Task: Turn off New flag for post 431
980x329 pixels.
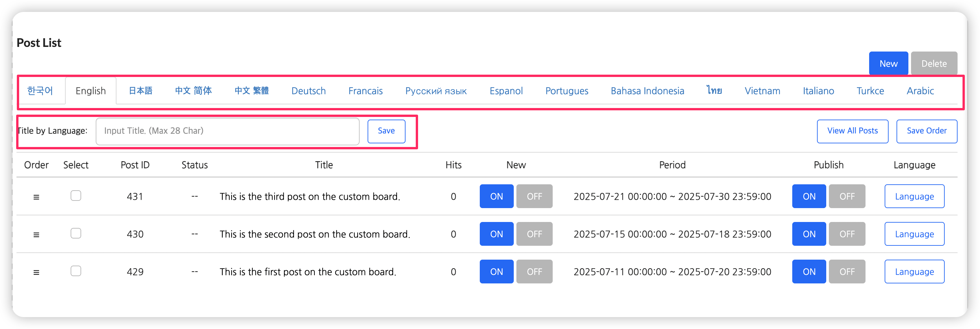Action: [x=534, y=197]
